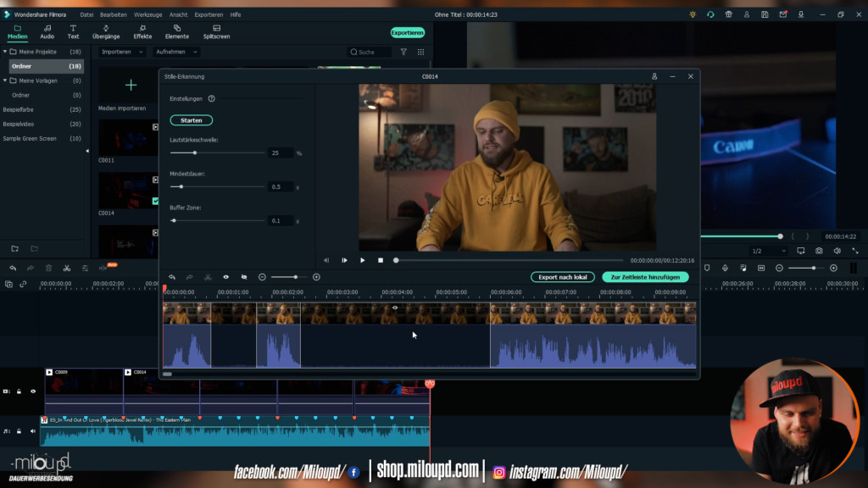Click play-frame-forward button in dialog preview
This screenshot has width=868, height=488.
point(344,260)
